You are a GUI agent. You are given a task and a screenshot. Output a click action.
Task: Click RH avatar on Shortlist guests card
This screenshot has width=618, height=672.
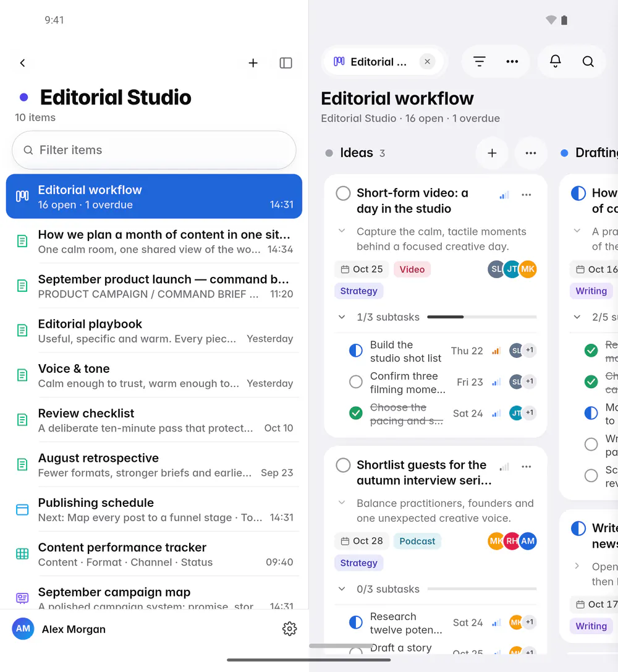point(512,541)
